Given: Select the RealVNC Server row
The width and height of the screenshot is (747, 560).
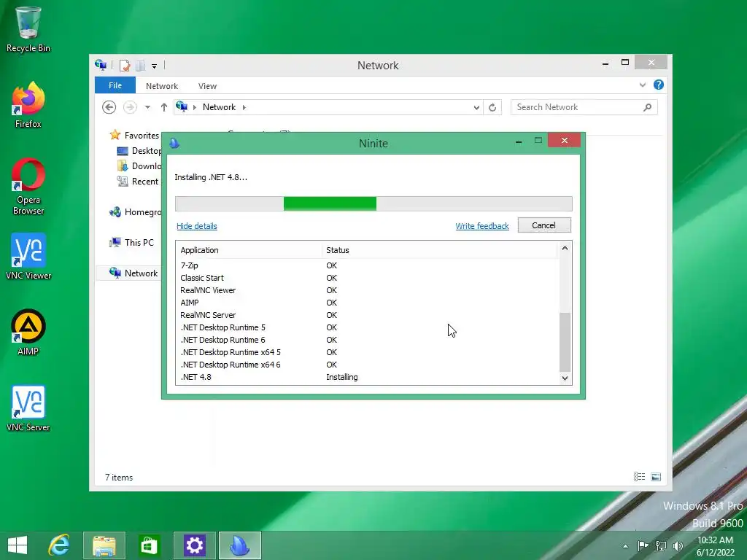Looking at the screenshot, I should coord(367,315).
